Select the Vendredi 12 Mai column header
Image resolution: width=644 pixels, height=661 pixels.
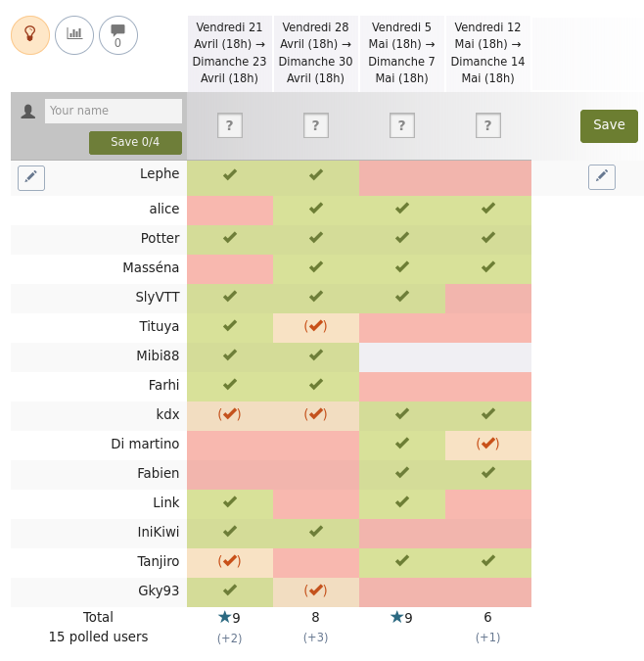tap(487, 53)
